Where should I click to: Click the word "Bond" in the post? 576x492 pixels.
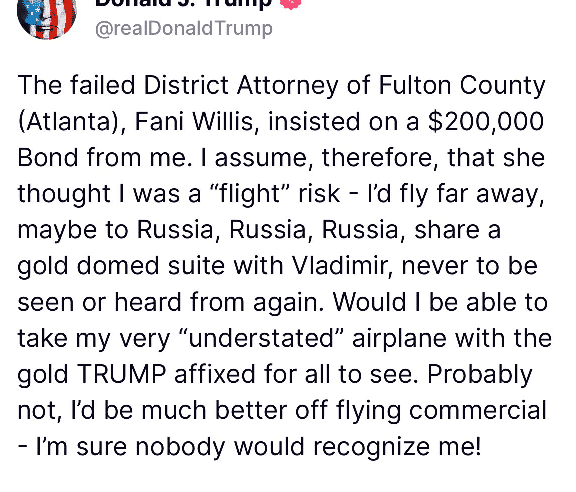click(48, 158)
